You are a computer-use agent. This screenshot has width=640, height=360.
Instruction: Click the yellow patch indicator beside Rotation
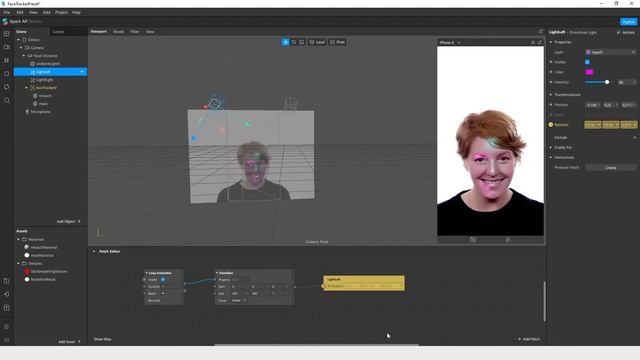tap(551, 125)
